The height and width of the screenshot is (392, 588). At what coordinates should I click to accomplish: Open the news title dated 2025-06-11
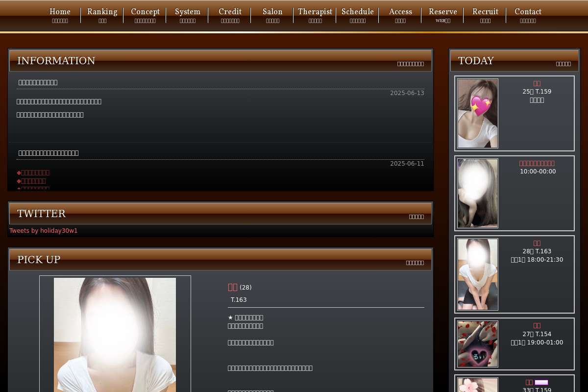[49, 153]
